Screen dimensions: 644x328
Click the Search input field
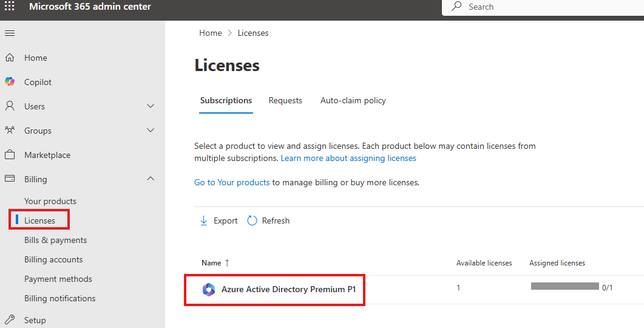(543, 7)
